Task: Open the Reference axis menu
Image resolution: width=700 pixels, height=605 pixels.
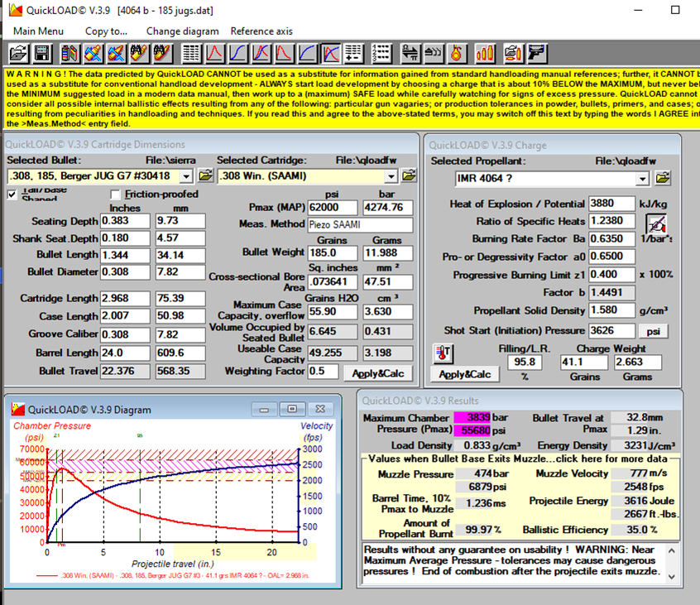Action: point(261,31)
